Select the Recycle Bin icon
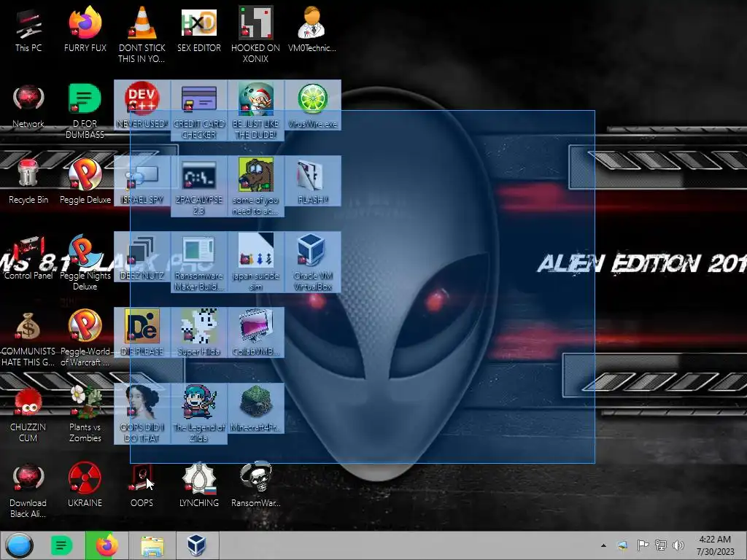Viewport: 747px width, 560px height. click(28, 182)
